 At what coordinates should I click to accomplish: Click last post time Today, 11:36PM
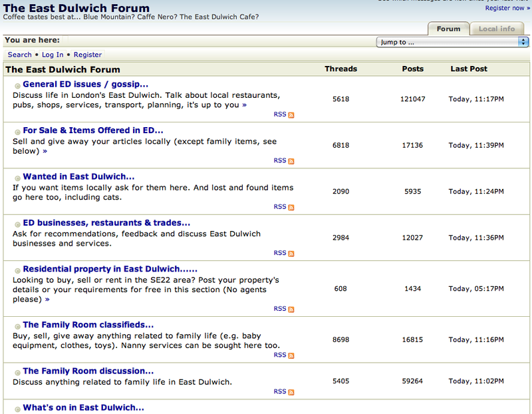click(476, 238)
